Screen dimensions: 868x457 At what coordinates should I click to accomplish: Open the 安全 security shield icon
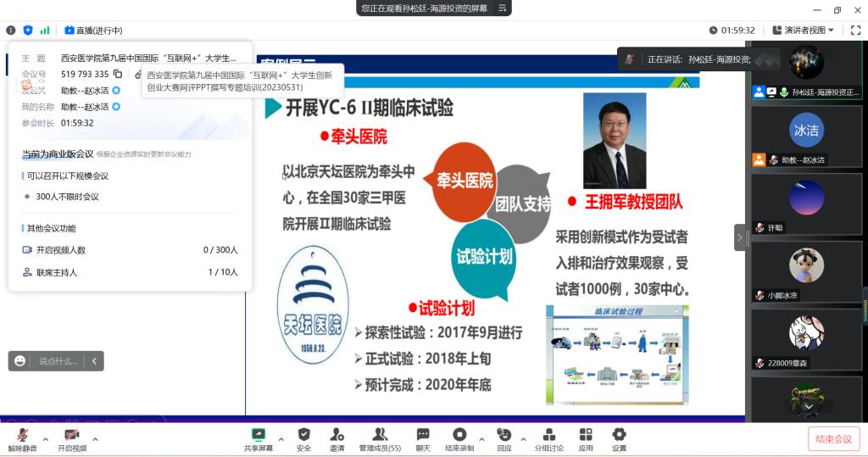point(303,435)
